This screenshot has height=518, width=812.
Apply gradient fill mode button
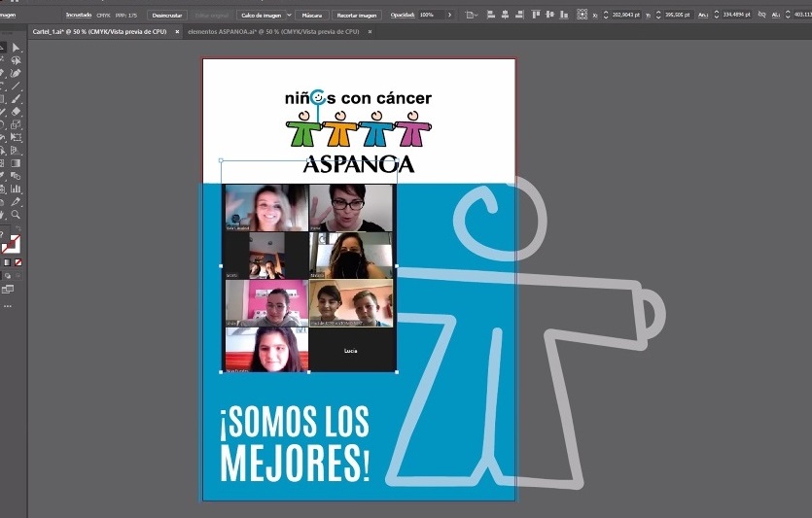coord(8,262)
